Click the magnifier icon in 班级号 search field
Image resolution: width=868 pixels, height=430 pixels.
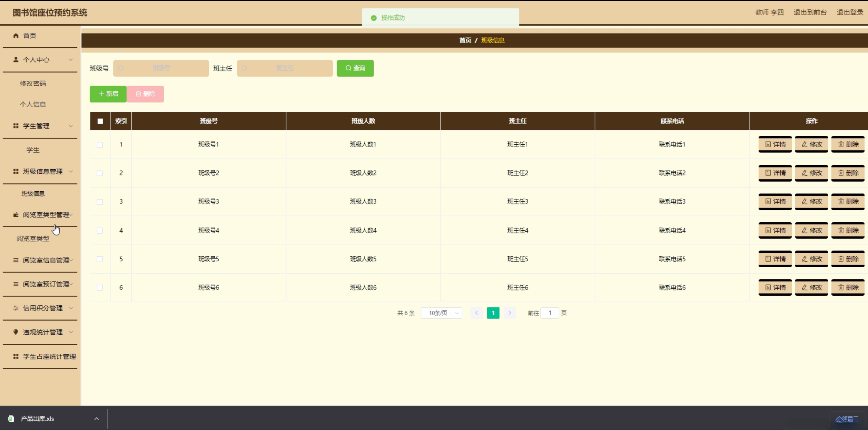121,68
